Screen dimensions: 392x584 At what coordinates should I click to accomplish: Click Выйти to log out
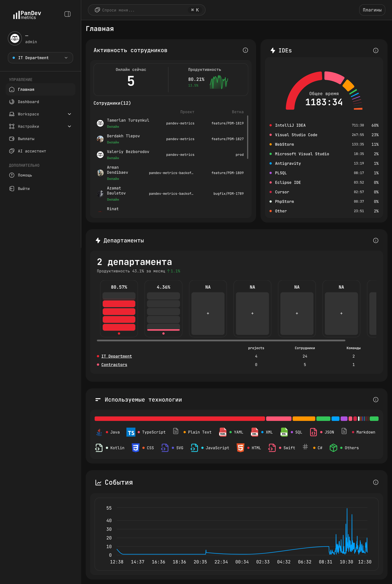pos(24,188)
